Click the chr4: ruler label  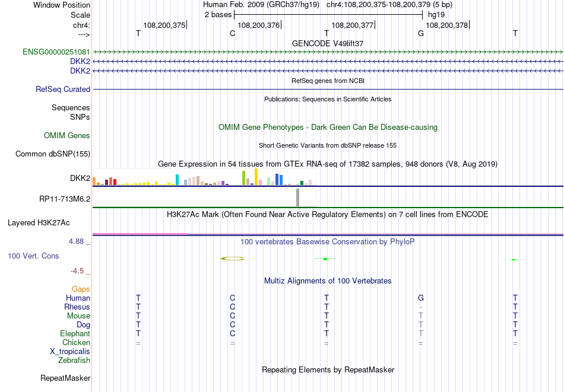82,25
